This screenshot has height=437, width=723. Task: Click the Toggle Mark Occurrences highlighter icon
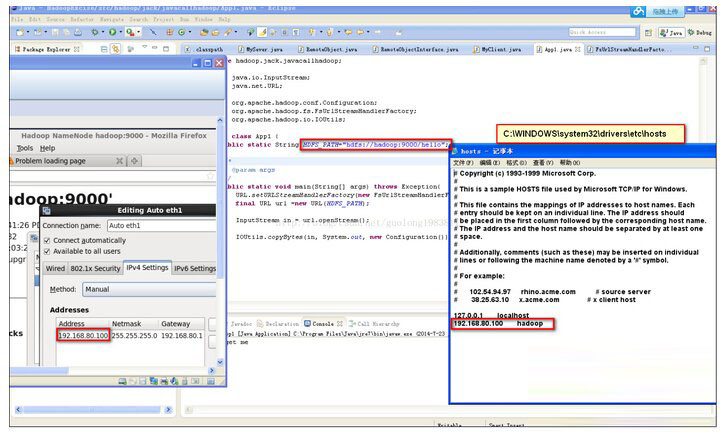pos(261,32)
